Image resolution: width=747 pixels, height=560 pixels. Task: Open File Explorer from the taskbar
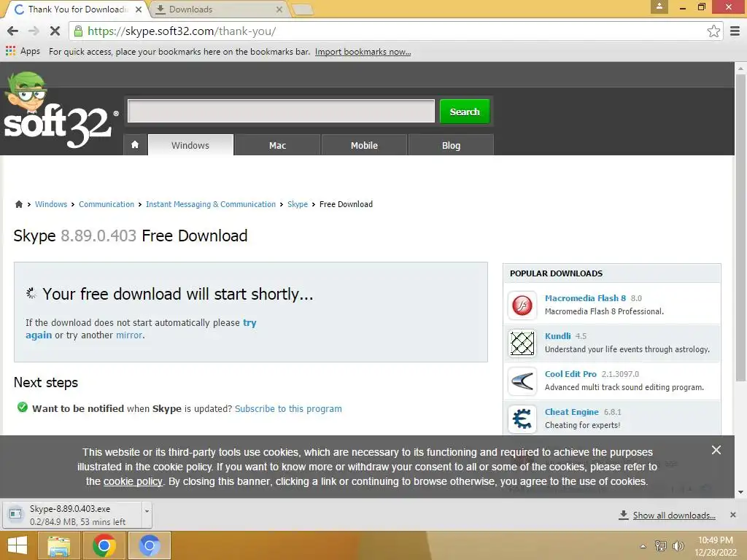[58, 545]
